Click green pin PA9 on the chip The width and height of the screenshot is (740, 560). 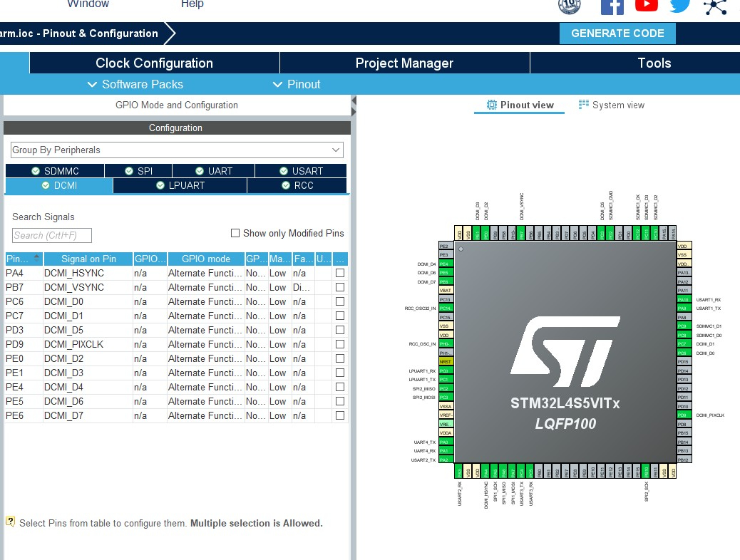684,308
